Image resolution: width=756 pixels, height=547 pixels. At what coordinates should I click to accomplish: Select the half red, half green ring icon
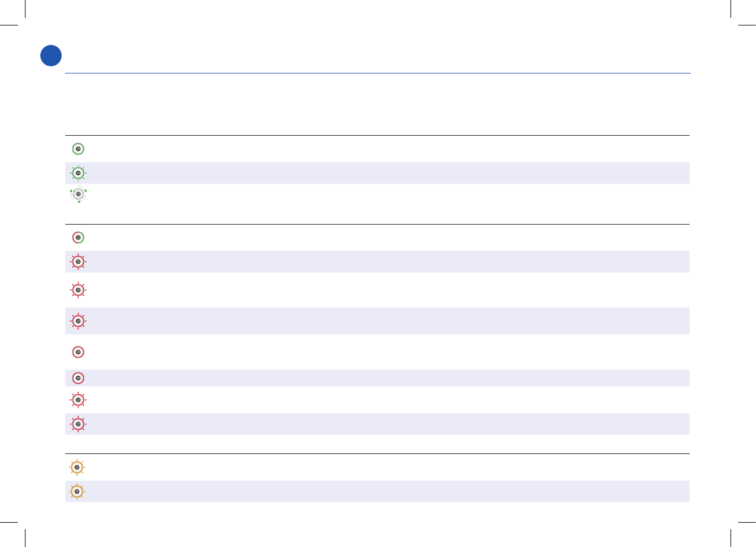point(78,238)
